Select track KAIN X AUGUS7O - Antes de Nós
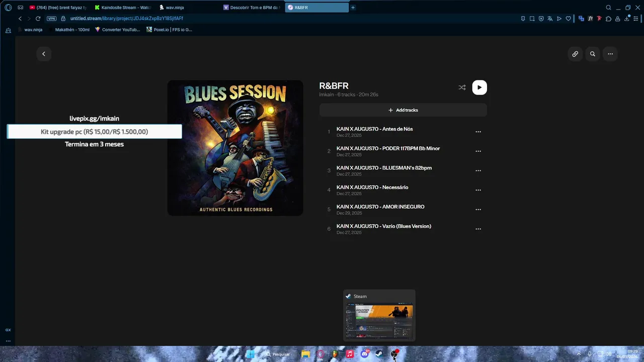 (x=403, y=132)
